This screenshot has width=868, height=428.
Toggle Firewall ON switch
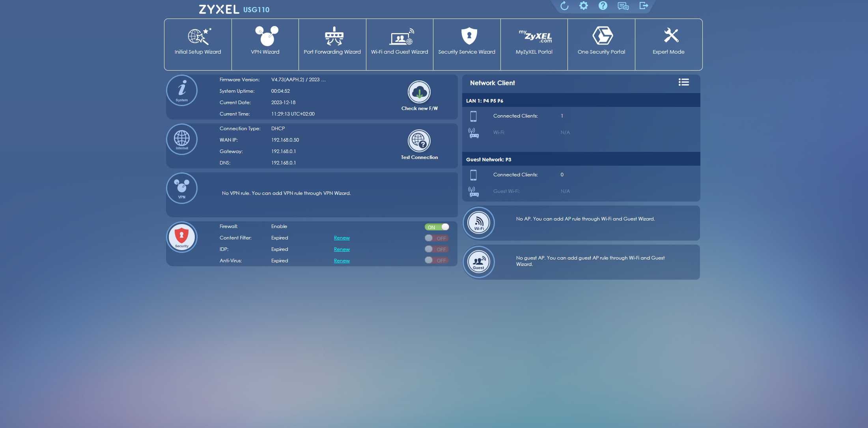click(x=437, y=227)
